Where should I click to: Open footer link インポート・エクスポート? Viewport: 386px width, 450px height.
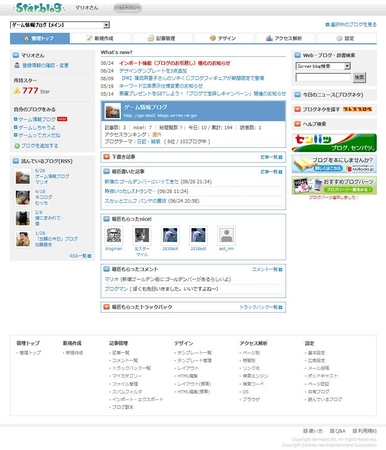pyautogui.click(x=138, y=399)
